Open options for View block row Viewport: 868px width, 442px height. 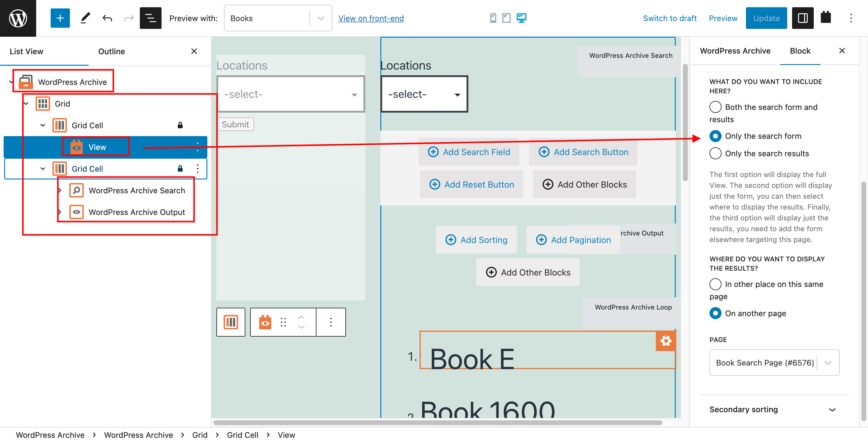(x=198, y=147)
